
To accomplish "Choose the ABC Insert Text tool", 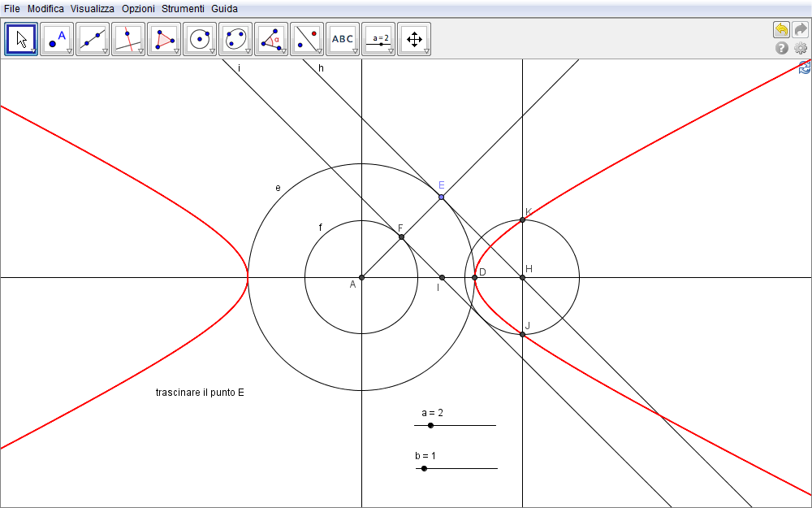I will [343, 38].
